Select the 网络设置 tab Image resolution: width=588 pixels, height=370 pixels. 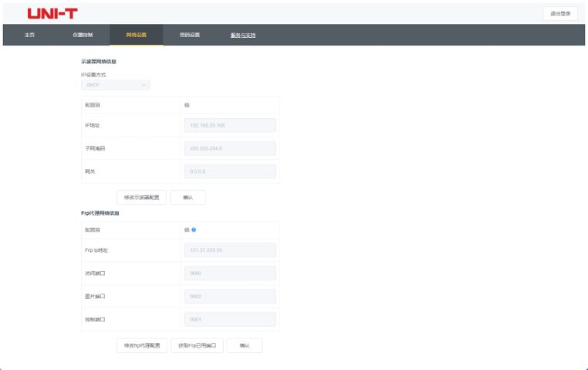(136, 35)
